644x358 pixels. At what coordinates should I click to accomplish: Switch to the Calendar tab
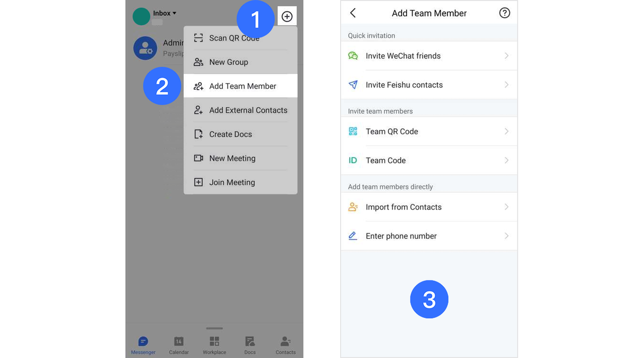[x=179, y=345]
